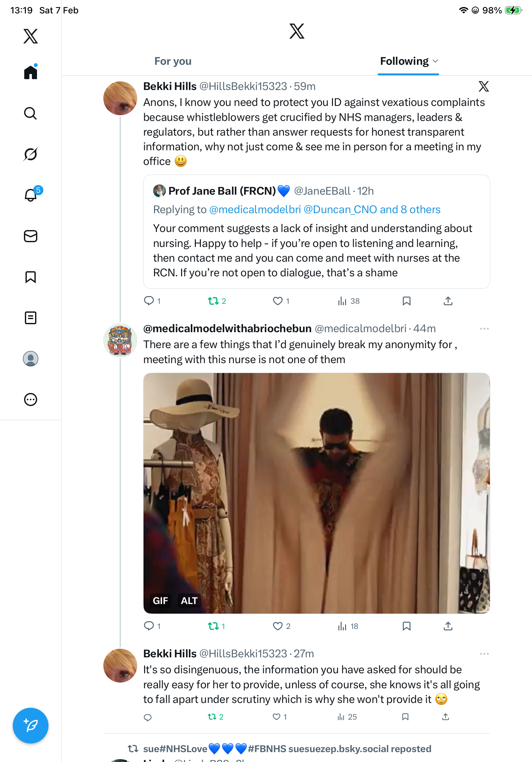
Task: Open Lists icon in sidebar
Action: tap(30, 318)
